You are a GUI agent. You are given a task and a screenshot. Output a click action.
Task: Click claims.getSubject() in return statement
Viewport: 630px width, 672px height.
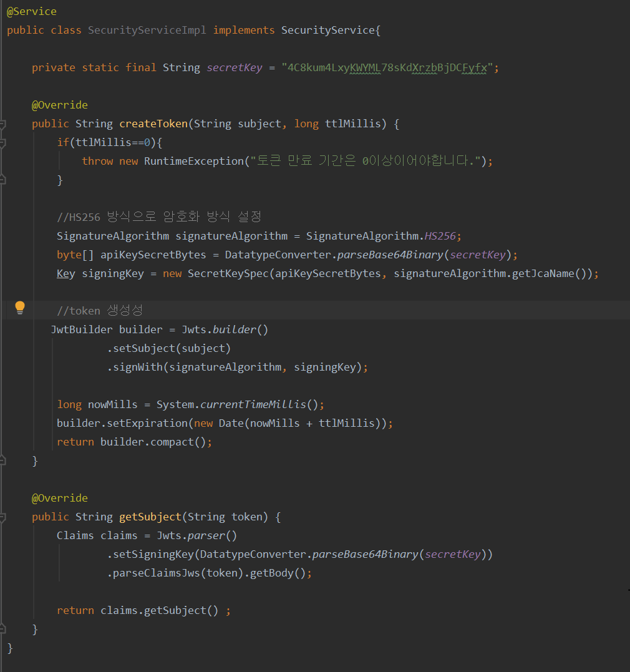coord(160,611)
